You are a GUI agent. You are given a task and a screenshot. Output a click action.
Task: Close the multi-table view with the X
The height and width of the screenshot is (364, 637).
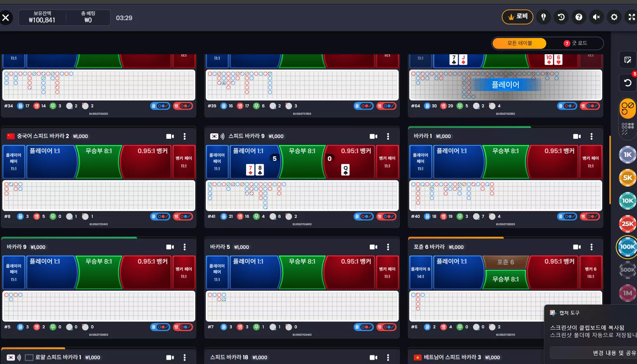point(6,17)
